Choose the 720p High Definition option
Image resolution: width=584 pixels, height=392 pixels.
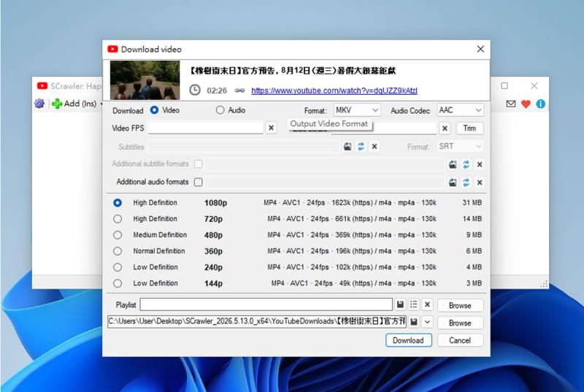(118, 219)
